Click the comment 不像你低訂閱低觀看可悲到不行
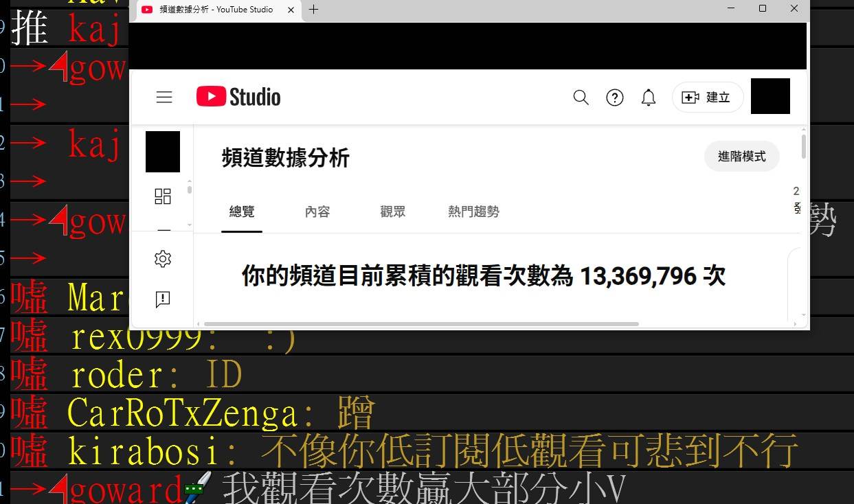 [x=530, y=451]
